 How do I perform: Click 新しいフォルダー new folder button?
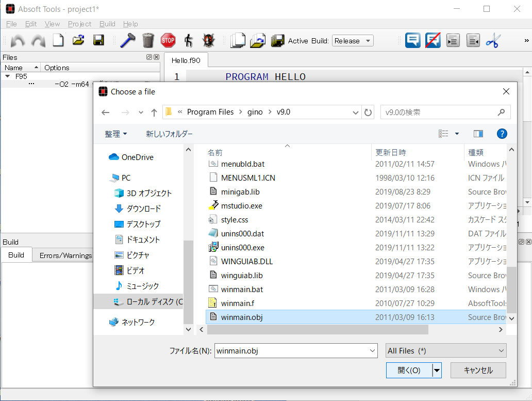tap(169, 134)
